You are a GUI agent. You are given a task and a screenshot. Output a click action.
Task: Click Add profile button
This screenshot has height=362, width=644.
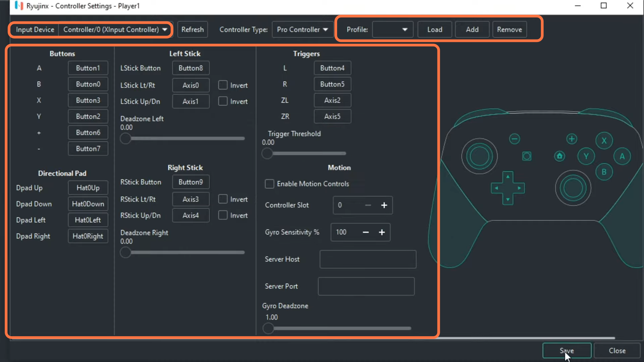[x=472, y=29]
